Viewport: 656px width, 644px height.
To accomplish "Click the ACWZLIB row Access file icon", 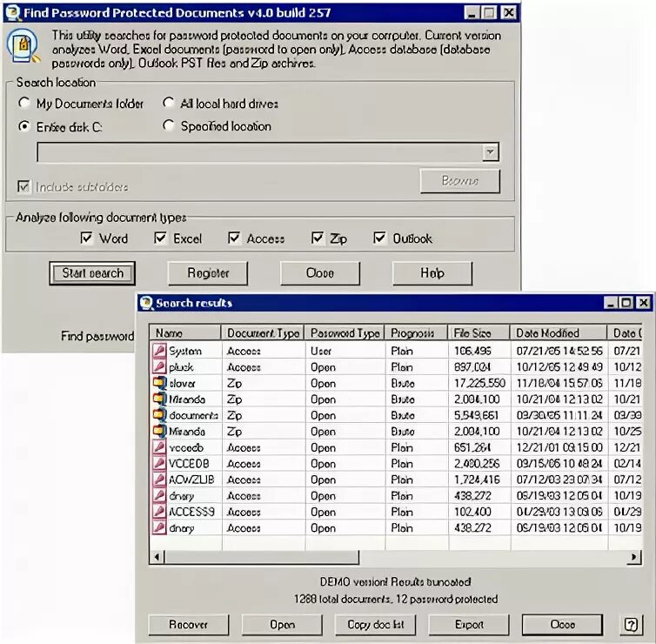I will [x=159, y=480].
